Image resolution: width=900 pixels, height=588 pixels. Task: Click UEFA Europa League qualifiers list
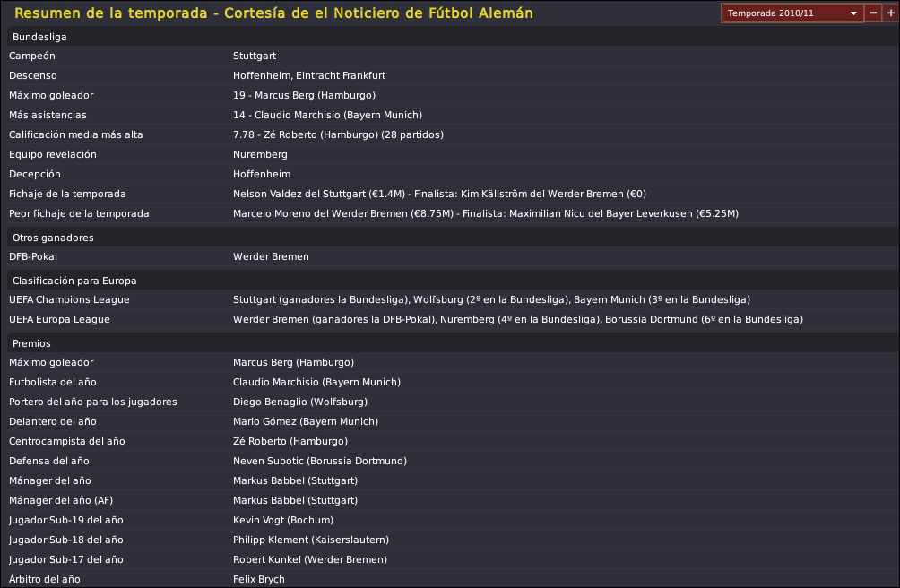(x=518, y=319)
